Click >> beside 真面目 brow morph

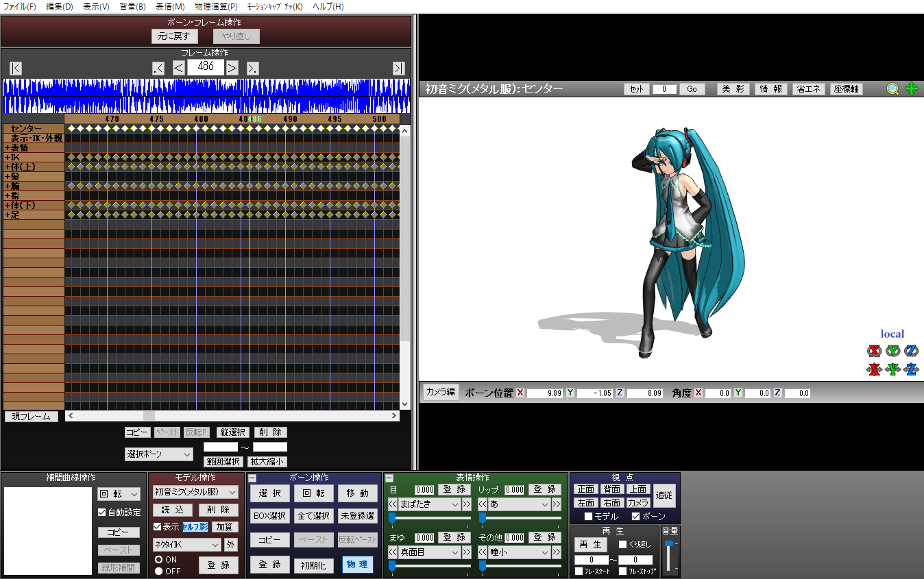466,552
